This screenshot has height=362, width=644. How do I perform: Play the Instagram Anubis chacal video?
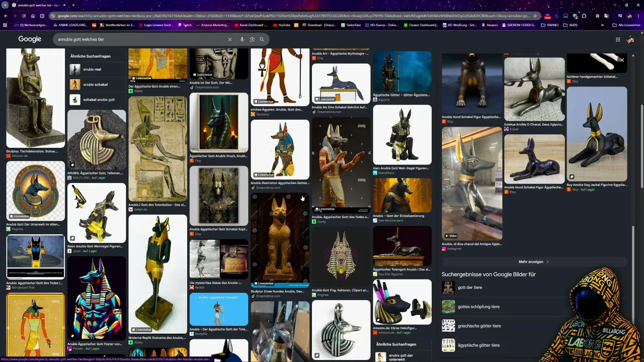point(472,184)
